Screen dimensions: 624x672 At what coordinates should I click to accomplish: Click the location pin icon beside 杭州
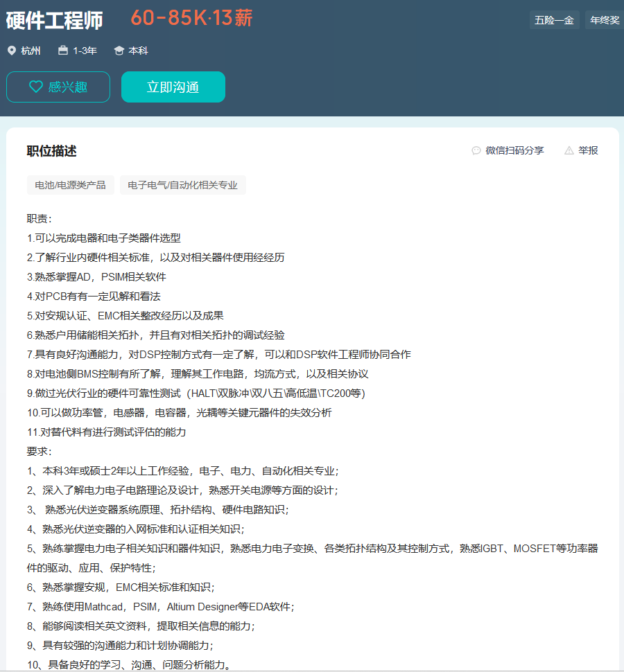[11, 51]
